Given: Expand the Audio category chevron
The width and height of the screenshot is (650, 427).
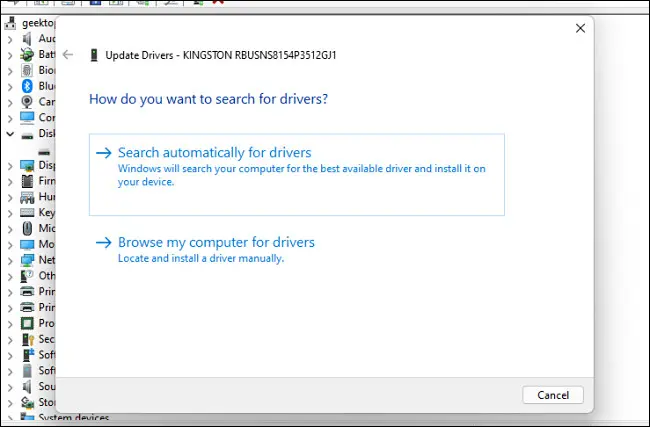Looking at the screenshot, I should (x=10, y=40).
